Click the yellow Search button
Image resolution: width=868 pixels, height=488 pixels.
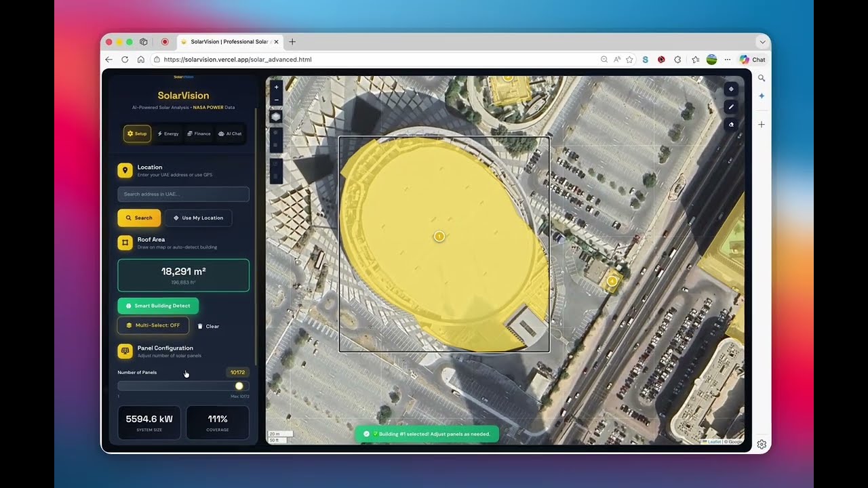pyautogui.click(x=139, y=218)
